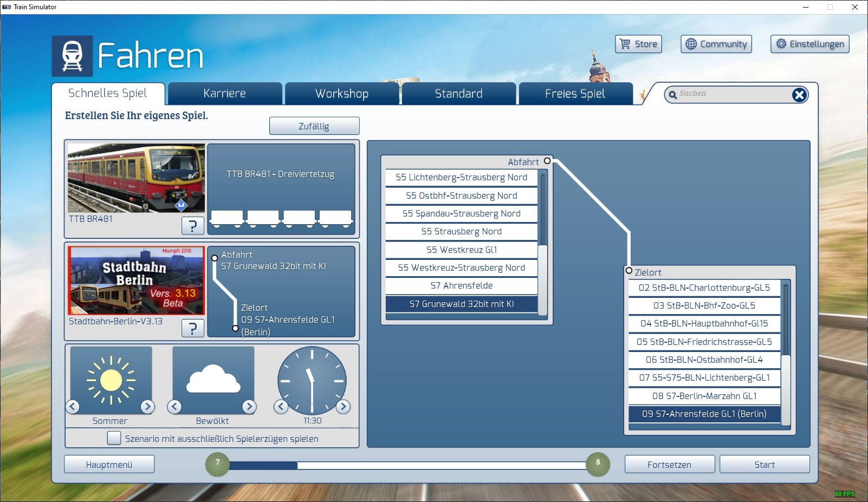
Task: Select departure S5 Westkreuz Gl1
Action: coord(462,250)
